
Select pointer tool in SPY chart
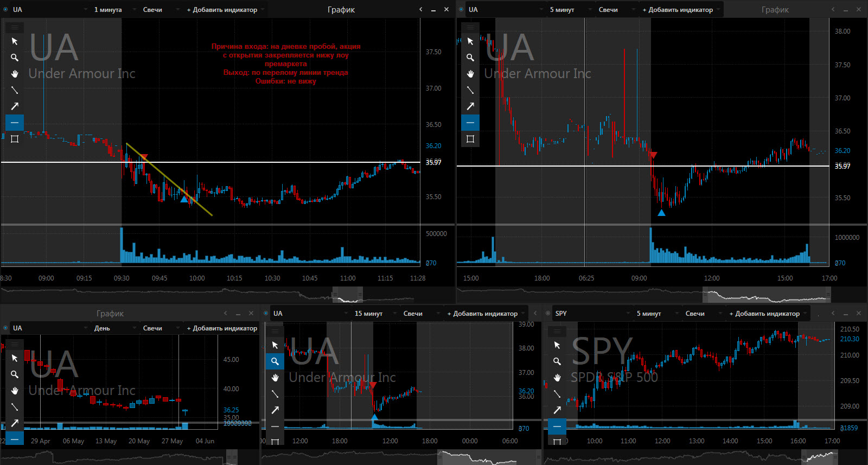[x=557, y=345]
